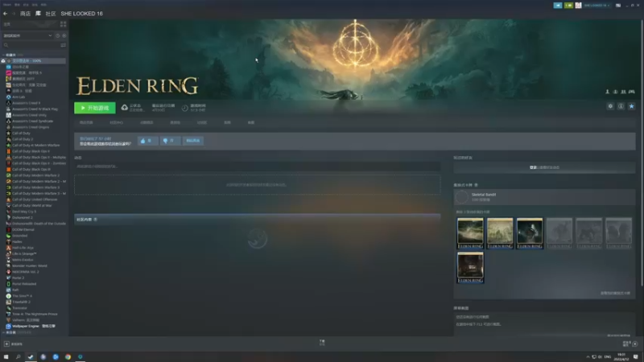The image size is (644, 362).
Task: Go back with the navigation arrow
Action: pyautogui.click(x=6, y=14)
